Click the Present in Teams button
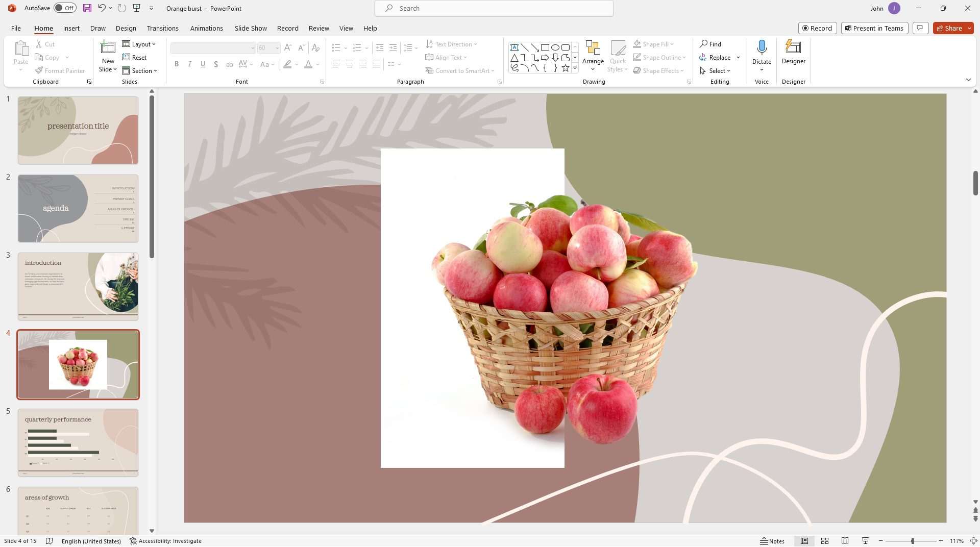 pos(874,28)
